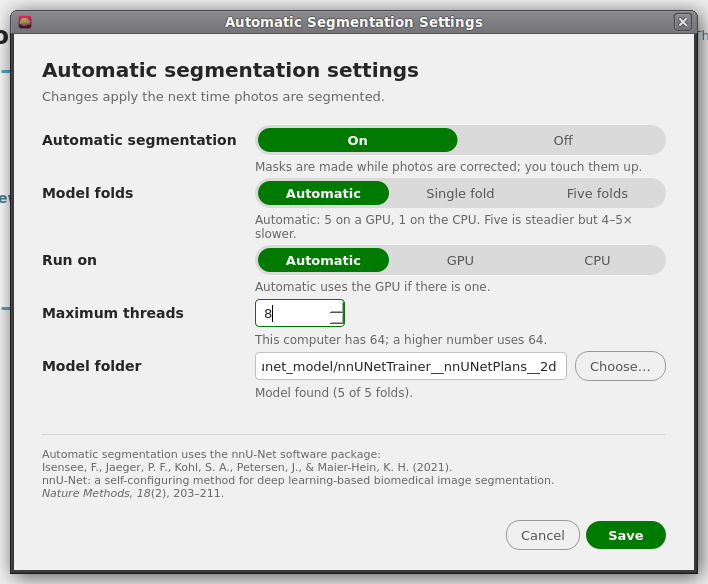Focus the Maximum threads number field
Screen dimensions: 708x584
[293, 313]
